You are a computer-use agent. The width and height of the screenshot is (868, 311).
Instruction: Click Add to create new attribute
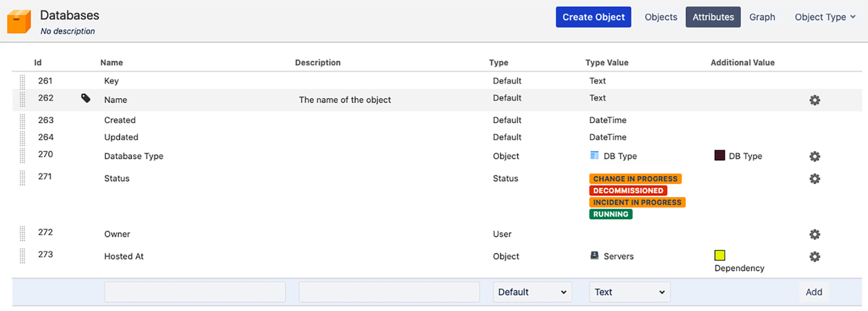point(813,292)
